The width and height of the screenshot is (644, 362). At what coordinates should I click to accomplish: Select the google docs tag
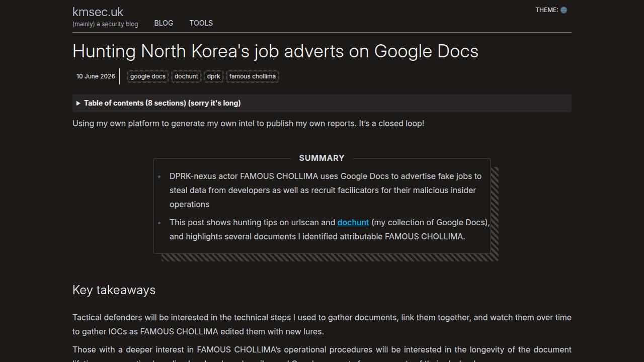coord(148,76)
